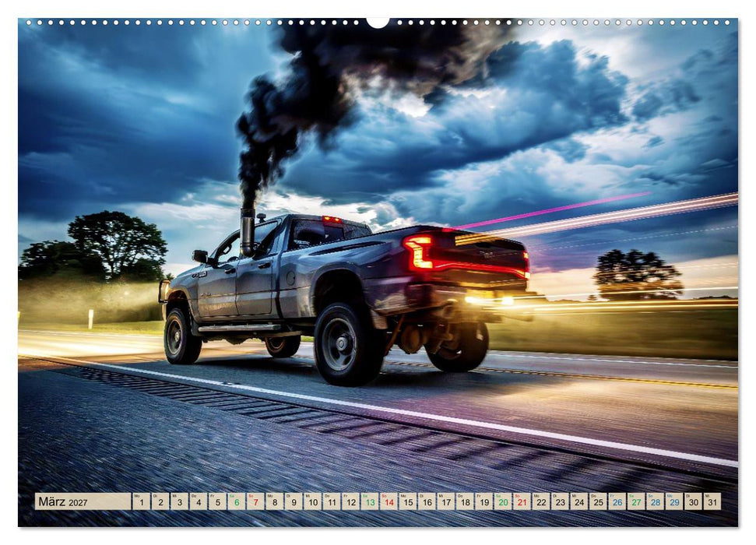Click date cell 31

click(x=712, y=501)
